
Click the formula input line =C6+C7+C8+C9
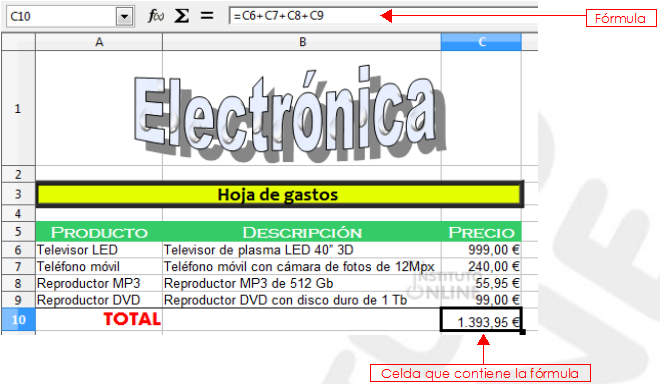click(383, 16)
